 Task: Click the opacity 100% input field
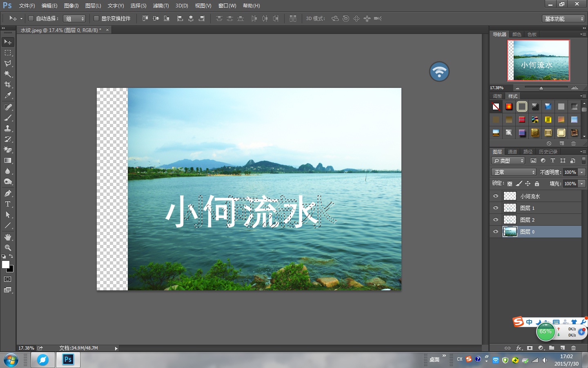click(x=570, y=172)
